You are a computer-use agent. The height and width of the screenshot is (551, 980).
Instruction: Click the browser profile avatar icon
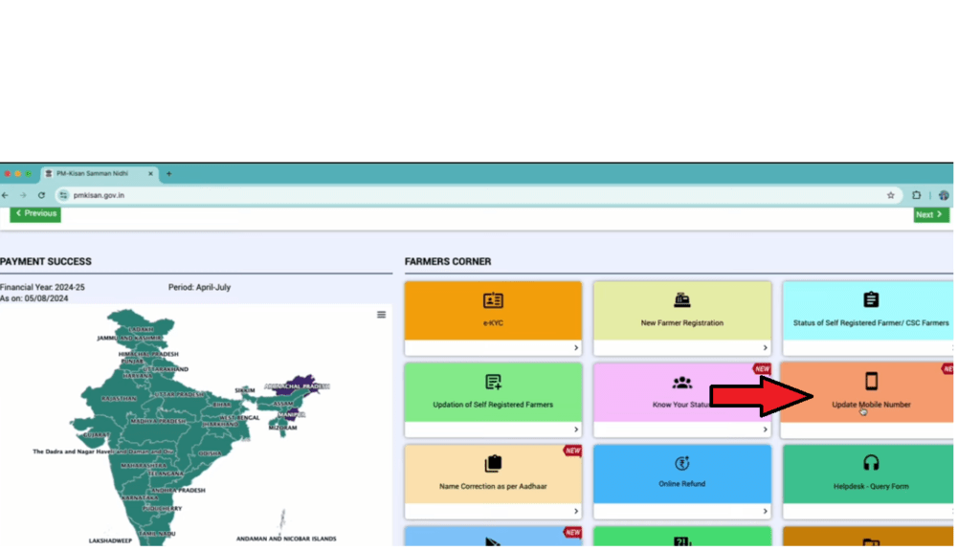tap(944, 195)
